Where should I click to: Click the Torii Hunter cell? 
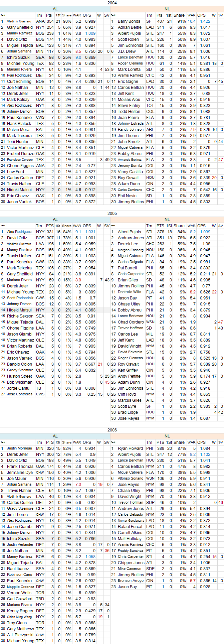click(21, 142)
